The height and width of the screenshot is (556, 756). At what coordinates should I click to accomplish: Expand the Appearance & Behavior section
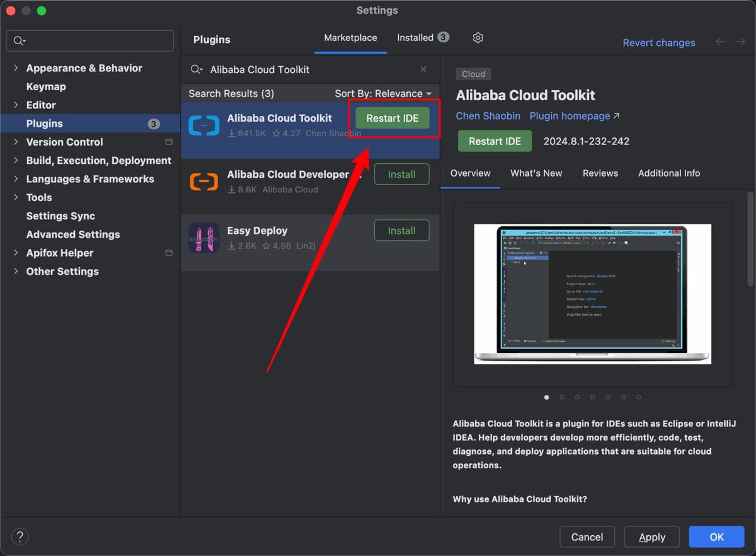point(16,68)
